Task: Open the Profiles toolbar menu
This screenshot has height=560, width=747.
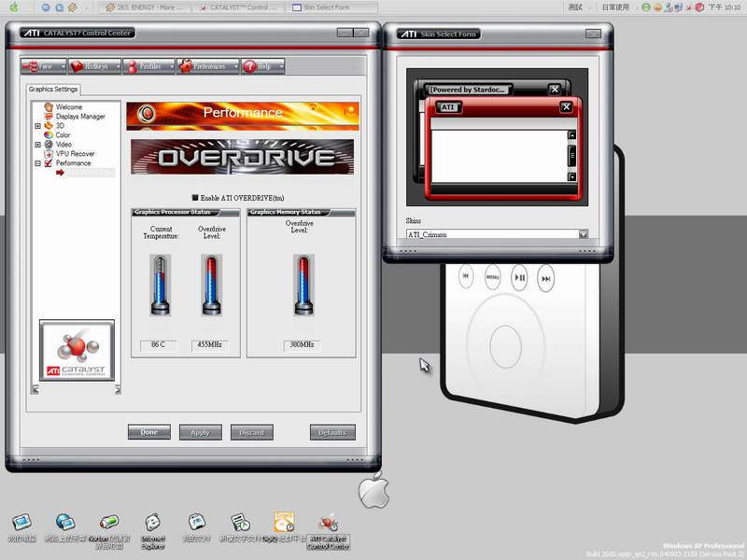Action: coord(148,66)
